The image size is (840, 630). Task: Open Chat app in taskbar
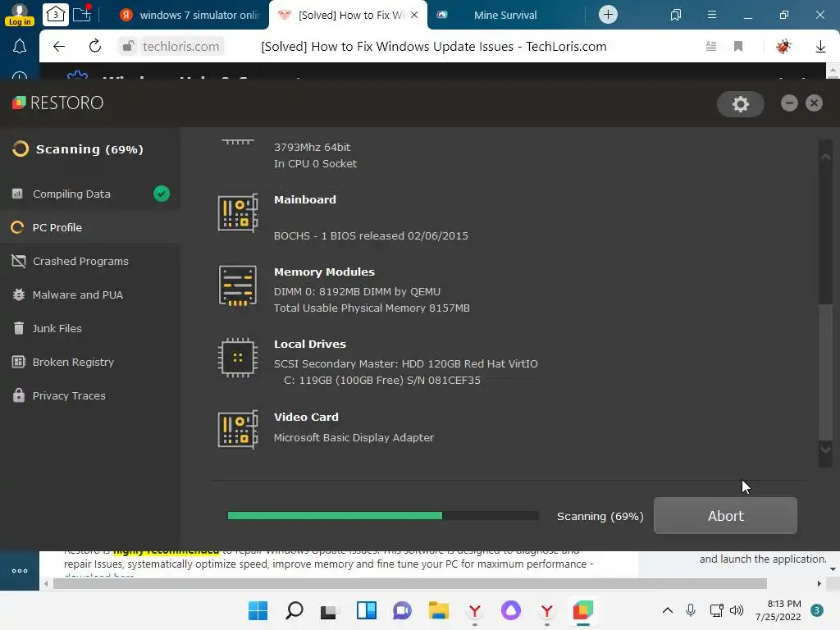[402, 610]
